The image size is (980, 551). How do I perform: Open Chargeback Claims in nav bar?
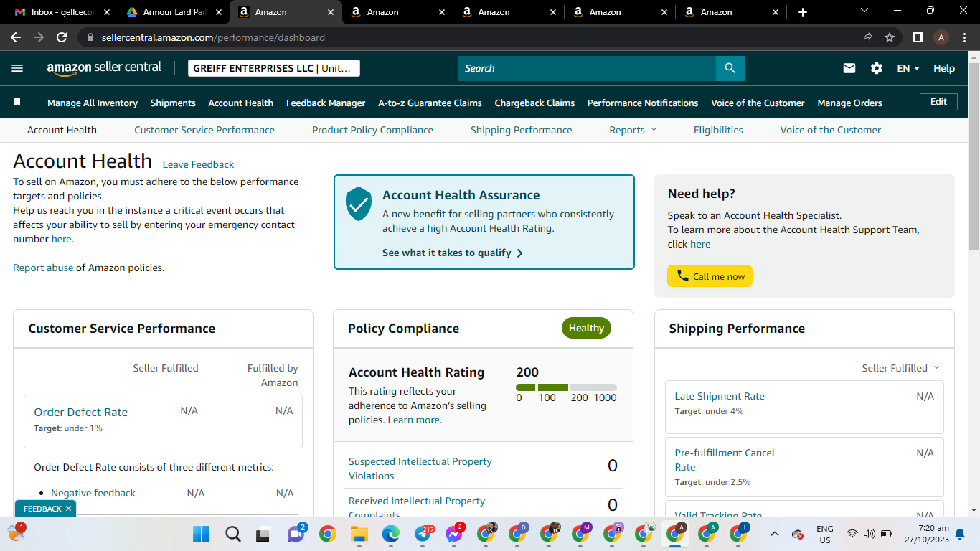pos(534,103)
